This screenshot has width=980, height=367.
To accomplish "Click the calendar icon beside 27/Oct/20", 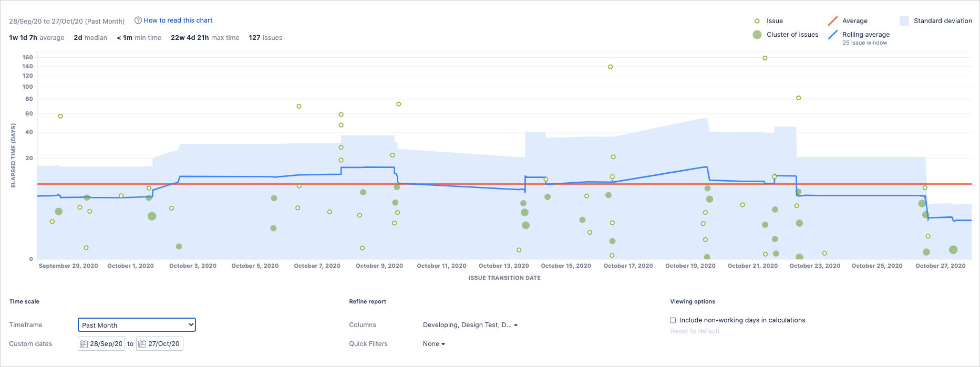I will (141, 343).
